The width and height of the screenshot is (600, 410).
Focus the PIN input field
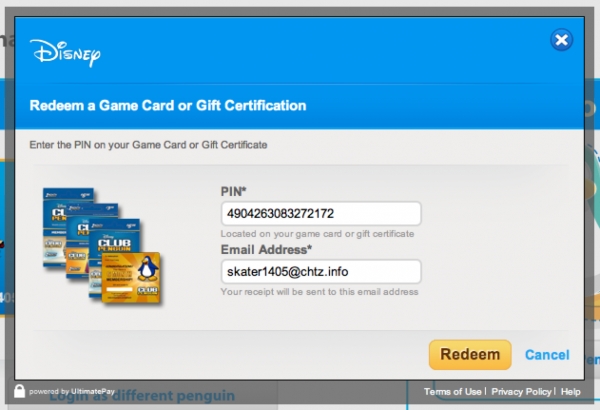coord(320,213)
